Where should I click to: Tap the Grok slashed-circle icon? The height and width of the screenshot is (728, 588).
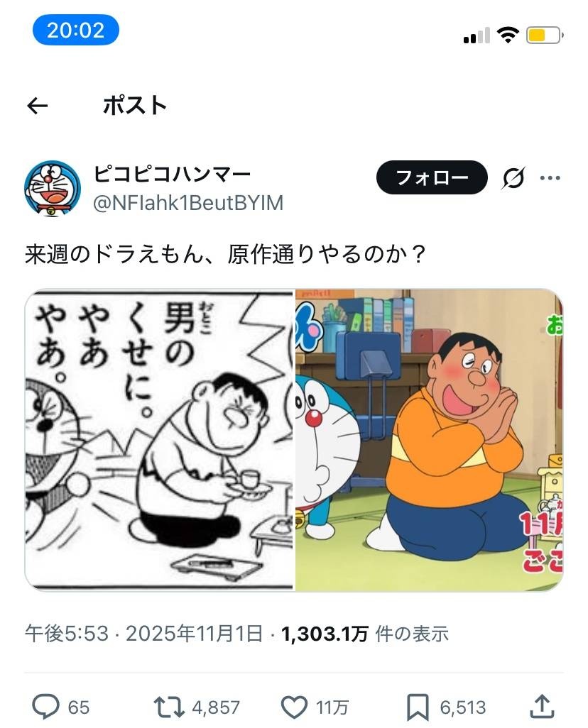point(513,177)
